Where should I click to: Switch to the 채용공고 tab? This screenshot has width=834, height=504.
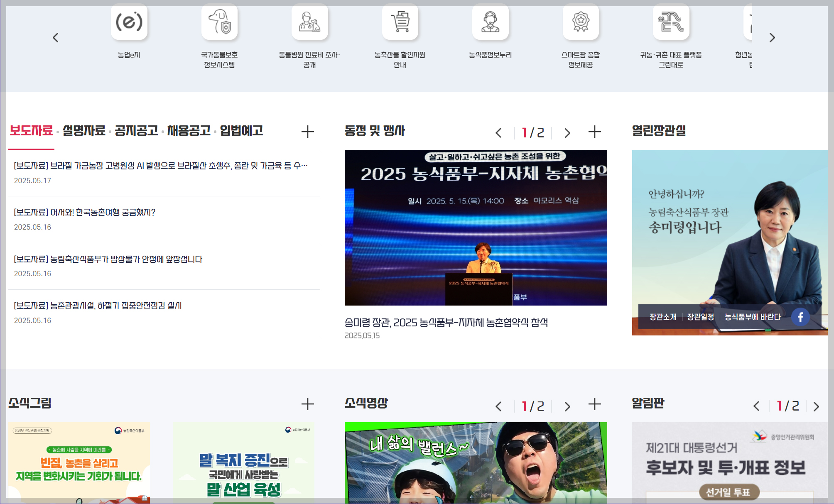pos(189,131)
